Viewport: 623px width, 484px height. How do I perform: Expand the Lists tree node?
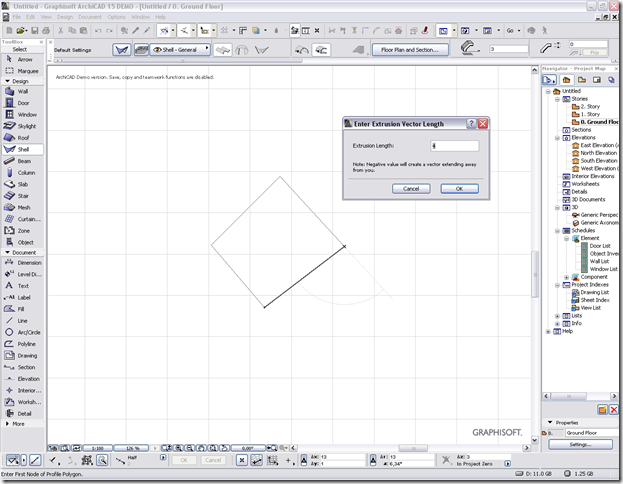557,316
